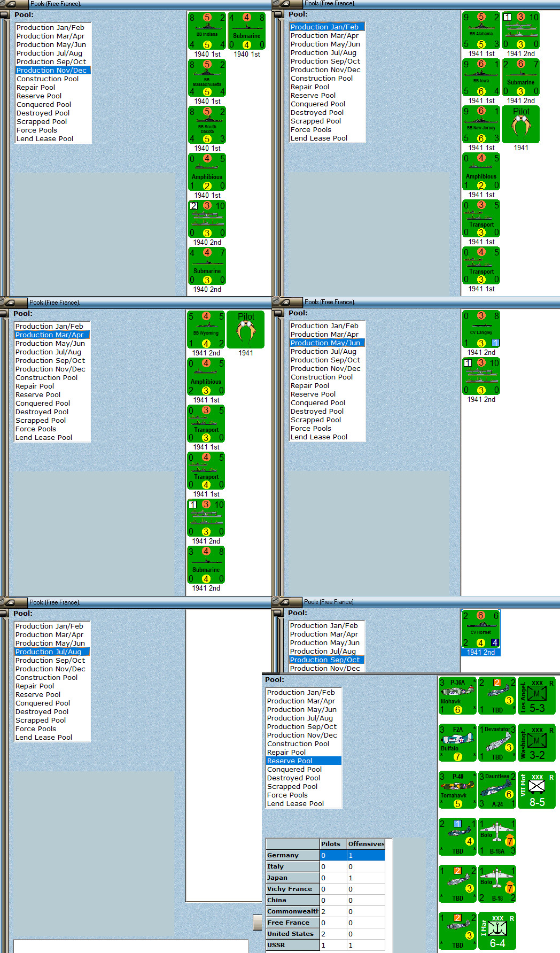
Task: Select the Devastator TBD aircraft counter
Action: coord(497,742)
